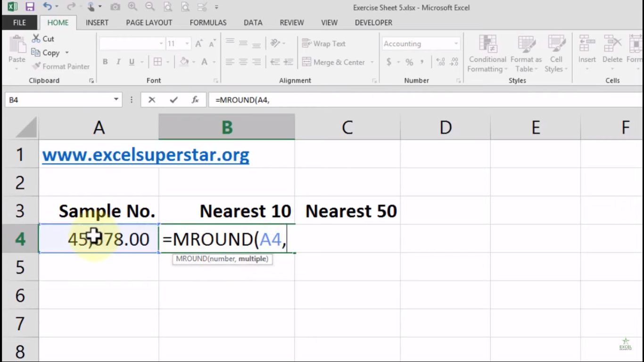This screenshot has height=362, width=644.
Task: Click the camera icon in Quick Access toolbar
Action: click(x=115, y=7)
